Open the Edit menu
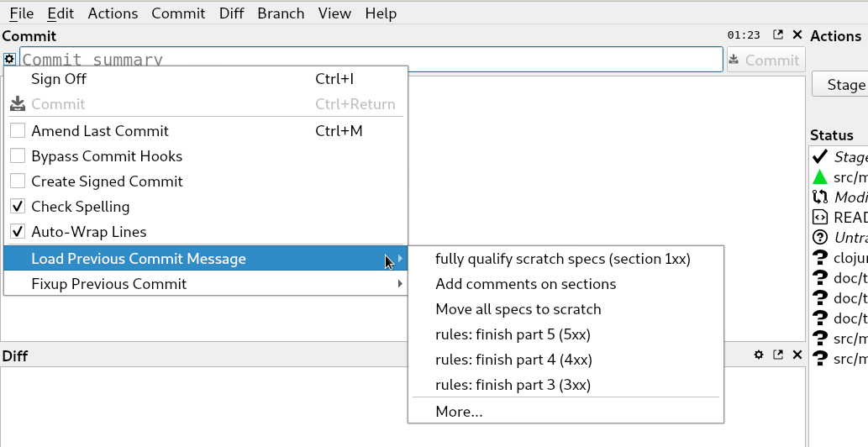 tap(60, 13)
